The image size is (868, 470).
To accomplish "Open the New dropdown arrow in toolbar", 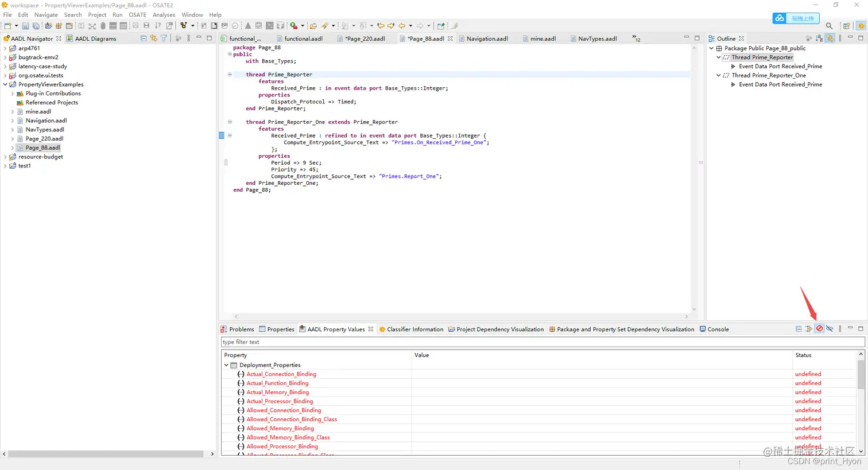I will (x=16, y=26).
